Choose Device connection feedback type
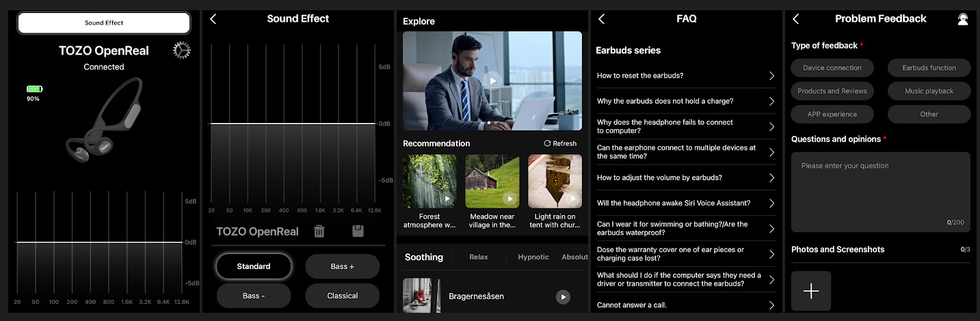 832,68
